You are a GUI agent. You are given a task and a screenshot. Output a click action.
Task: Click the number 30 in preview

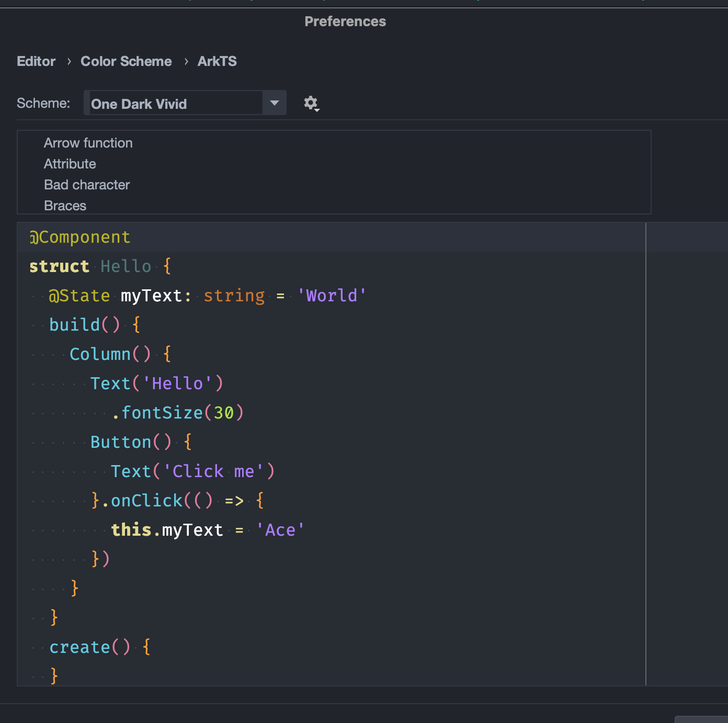pyautogui.click(x=224, y=413)
